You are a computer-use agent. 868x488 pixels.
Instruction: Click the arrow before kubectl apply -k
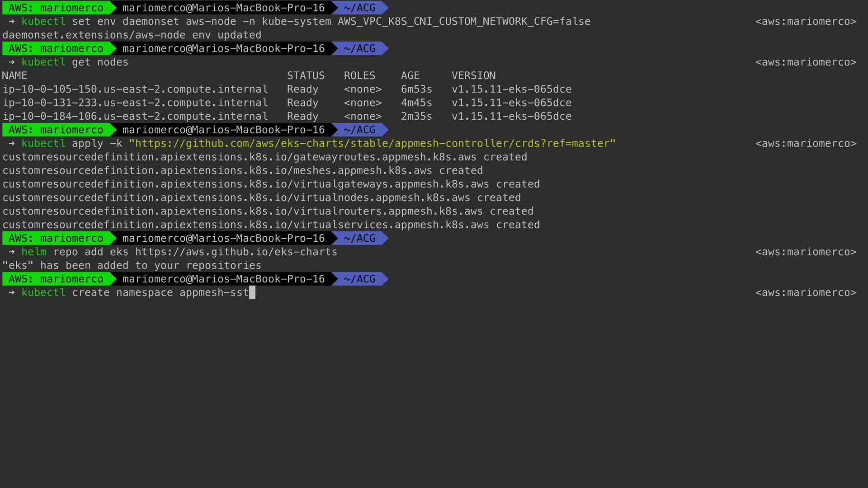click(12, 143)
